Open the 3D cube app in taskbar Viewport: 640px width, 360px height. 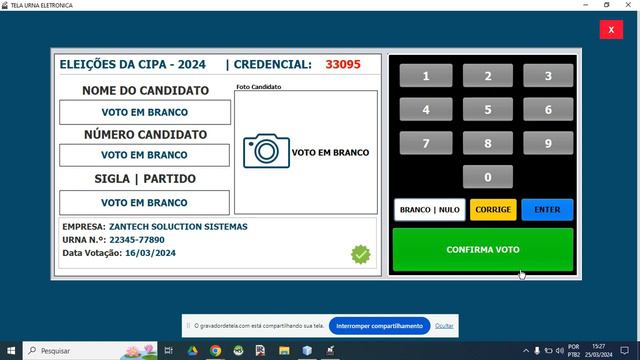(x=307, y=351)
